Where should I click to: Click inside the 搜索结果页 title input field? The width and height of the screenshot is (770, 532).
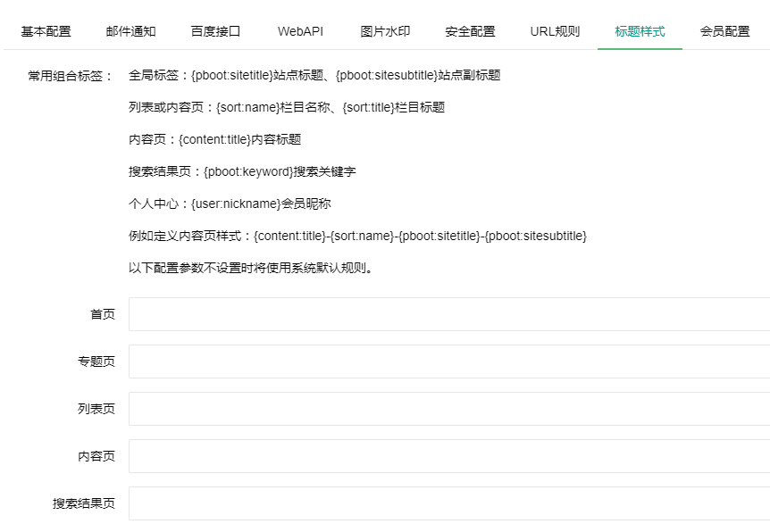(x=402, y=503)
